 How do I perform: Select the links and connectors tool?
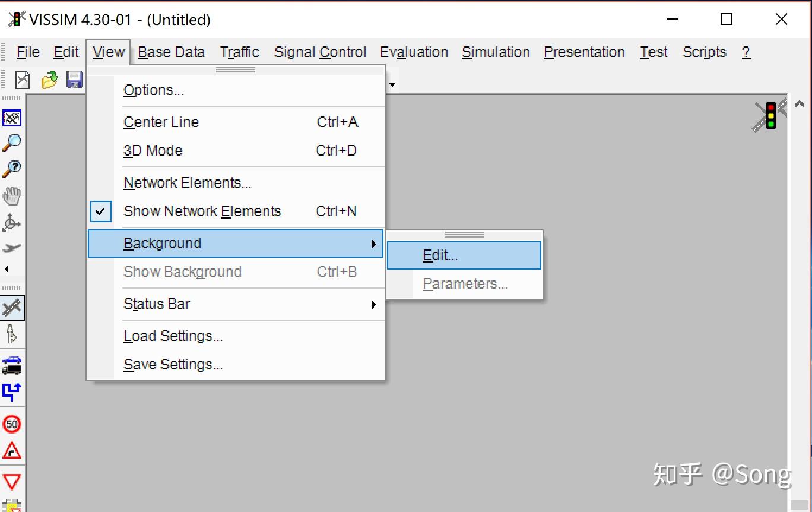click(x=12, y=308)
